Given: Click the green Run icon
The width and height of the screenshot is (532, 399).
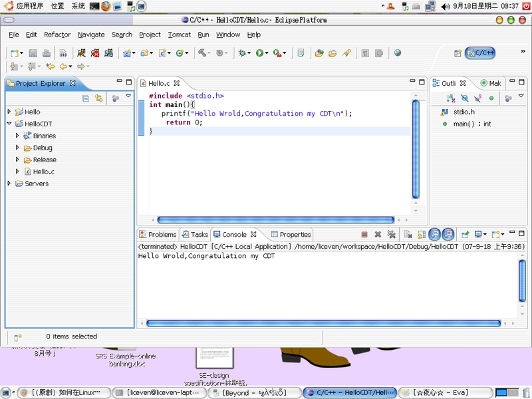Looking at the screenshot, I should coord(259,53).
